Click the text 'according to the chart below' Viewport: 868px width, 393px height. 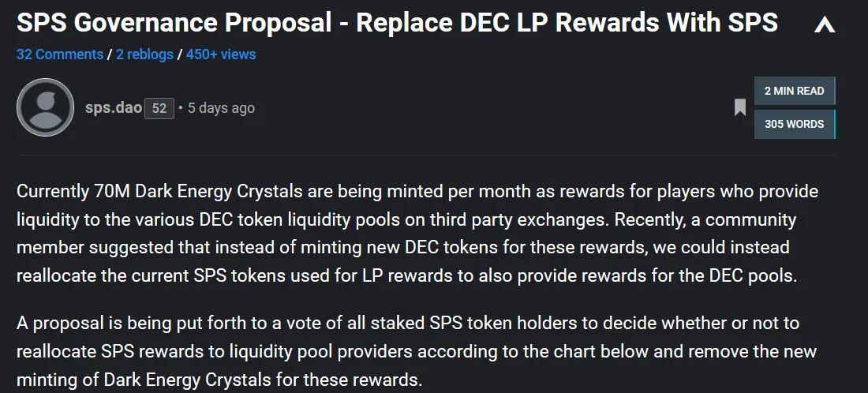click(x=598, y=351)
